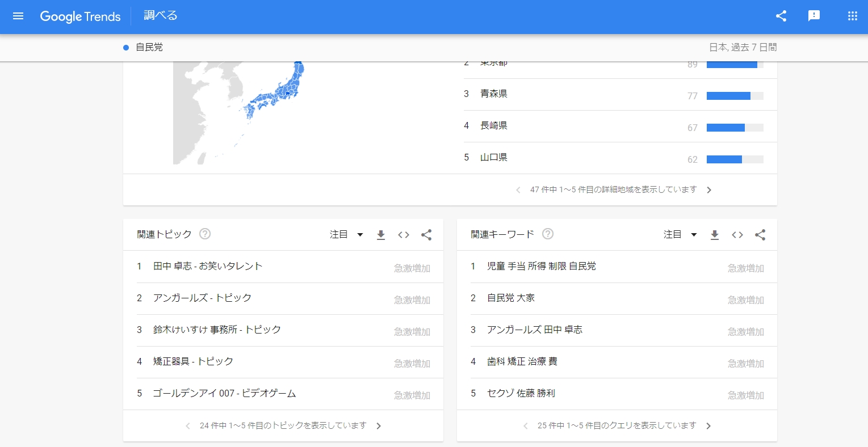Embed the 関連キーワード widget
The image size is (868, 447).
click(737, 234)
